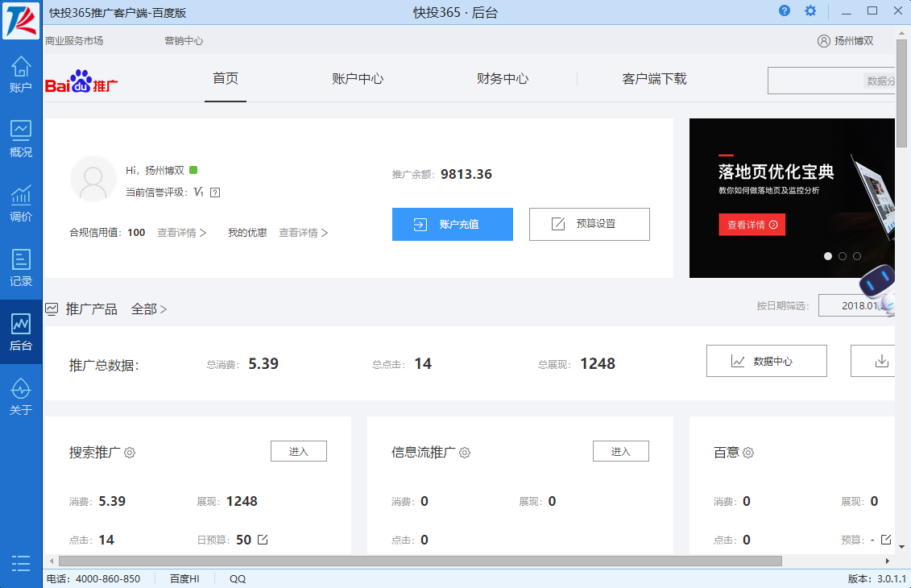Screen dimensions: 911x588
Task: Click the vertical scrollbar thumb
Action: coord(901,93)
